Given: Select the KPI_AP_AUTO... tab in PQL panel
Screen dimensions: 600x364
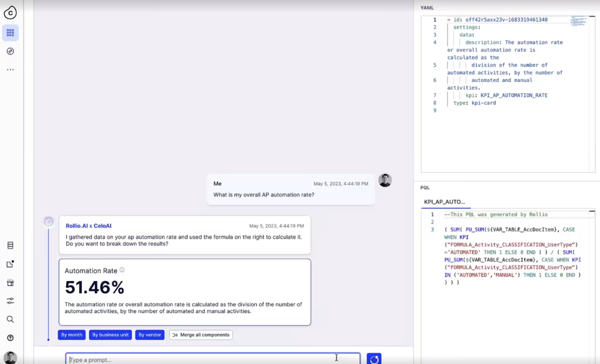Looking at the screenshot, I should click(445, 202).
